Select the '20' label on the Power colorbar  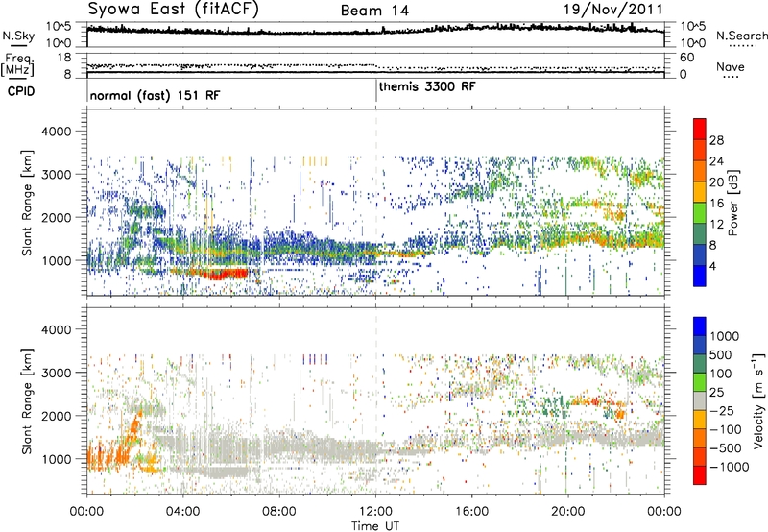tap(716, 182)
